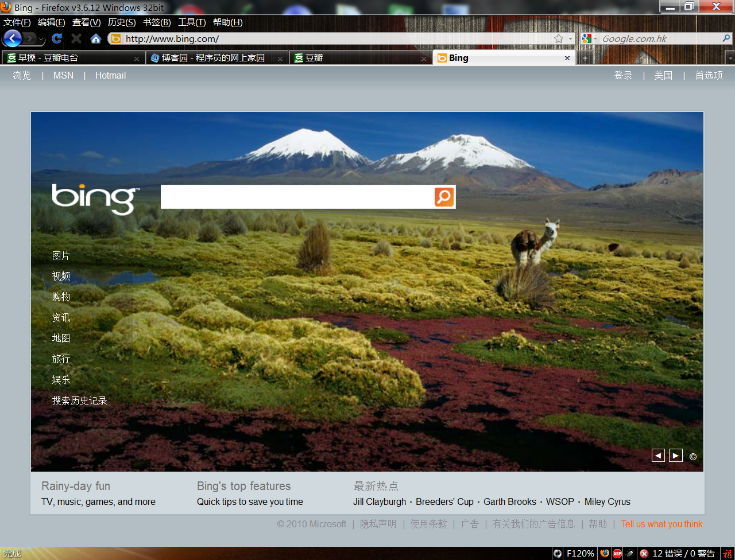Screen dimensions: 735x560
Task: Open the 工具(T) menu
Action: 192,22
